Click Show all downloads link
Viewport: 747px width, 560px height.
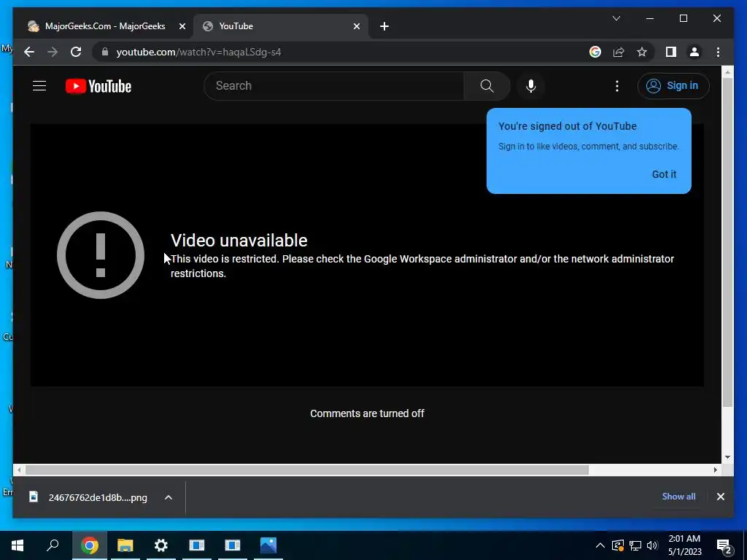click(678, 497)
